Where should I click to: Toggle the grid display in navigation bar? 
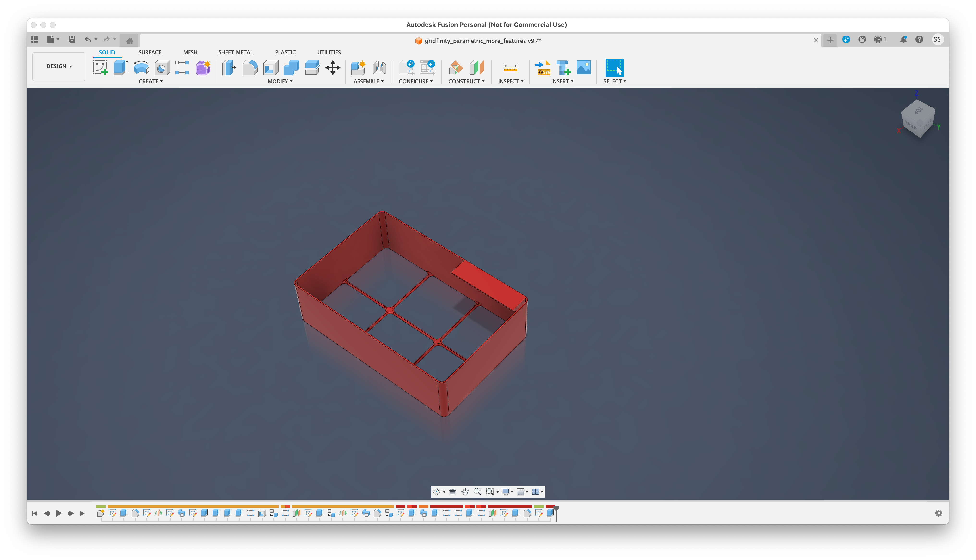click(x=521, y=492)
